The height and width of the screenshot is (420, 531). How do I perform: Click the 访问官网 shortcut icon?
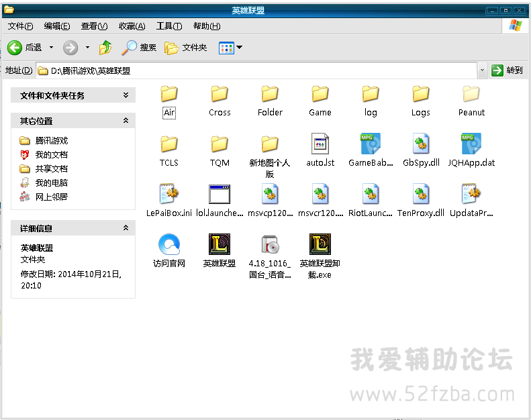tap(169, 244)
